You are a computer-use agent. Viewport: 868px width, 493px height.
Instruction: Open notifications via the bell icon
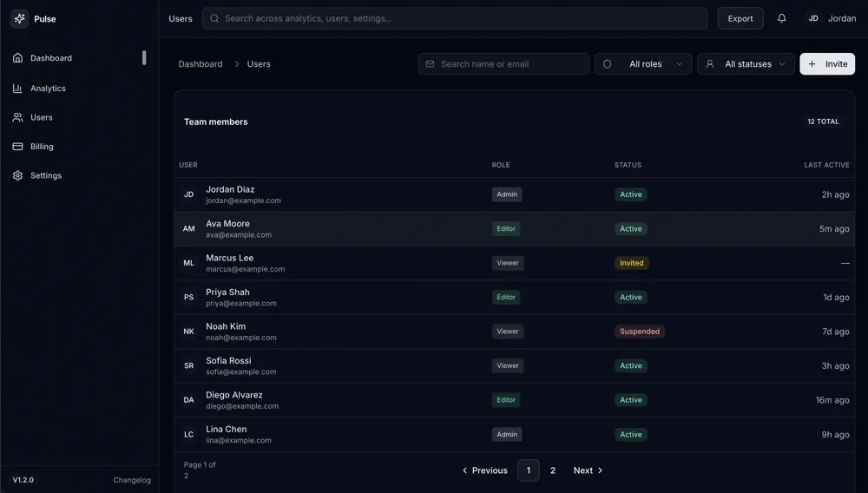781,18
